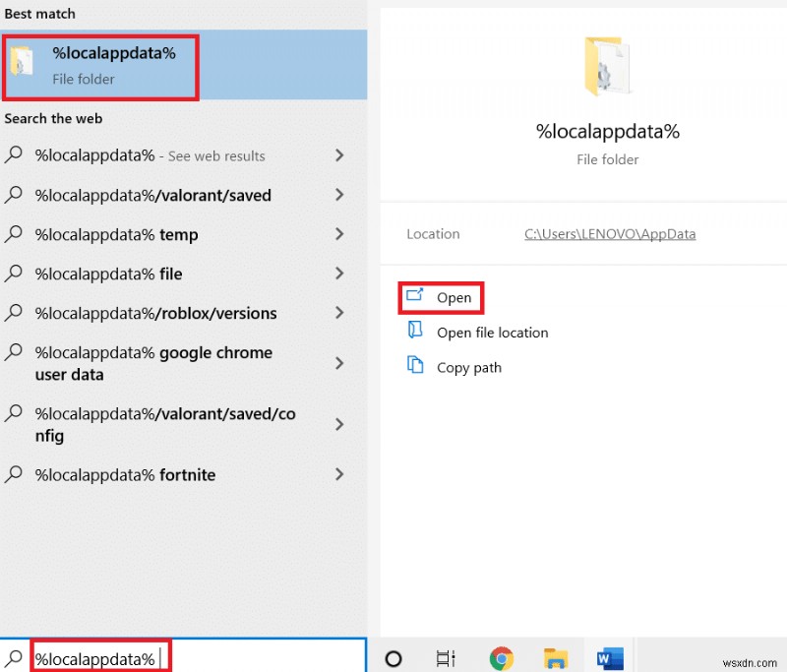
Task: Open the C:\Users\LENOVO\AppData location link
Action: click(610, 233)
